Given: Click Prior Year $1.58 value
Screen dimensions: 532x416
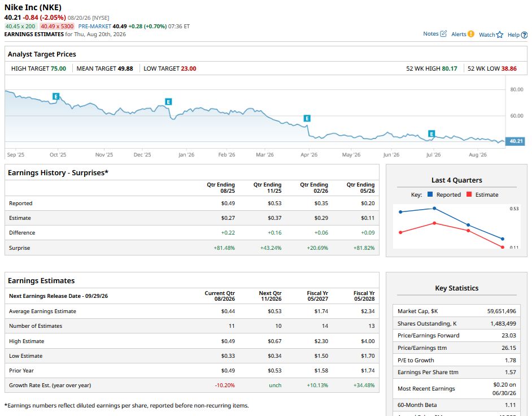Looking at the screenshot, I should 321,370.
